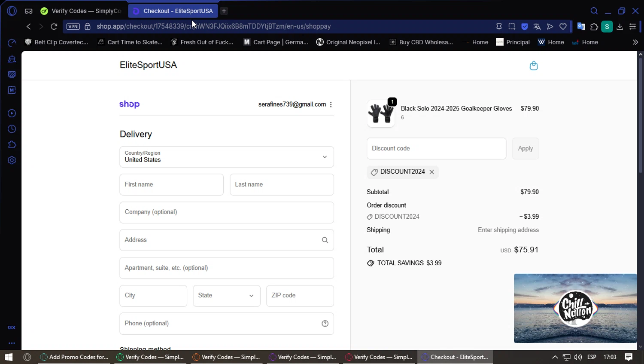Screen dimensions: 644x364
Task: Open Belt Clip Covertec bookmark
Action: tap(56, 42)
